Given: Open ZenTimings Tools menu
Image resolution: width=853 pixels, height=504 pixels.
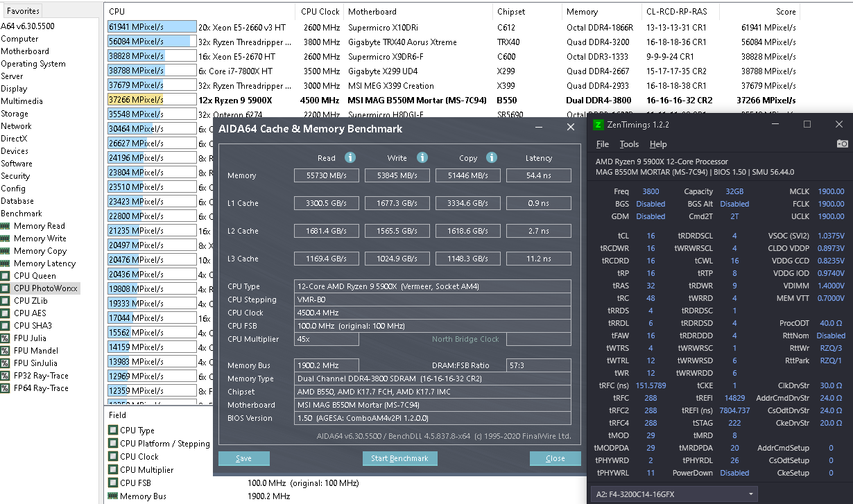Looking at the screenshot, I should tap(629, 144).
